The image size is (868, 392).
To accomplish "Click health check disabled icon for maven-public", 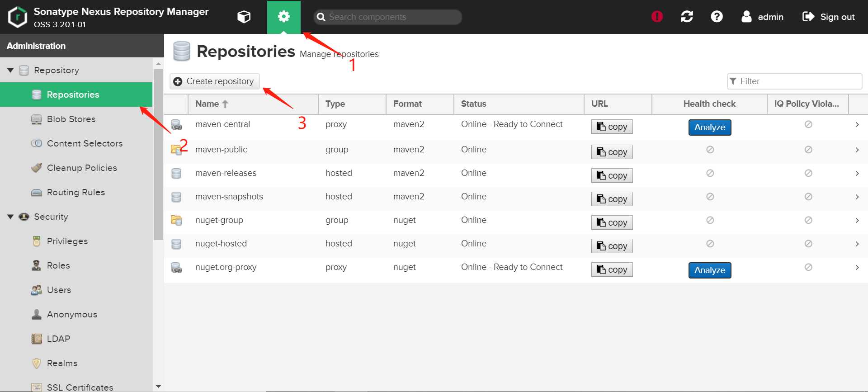I will (710, 150).
